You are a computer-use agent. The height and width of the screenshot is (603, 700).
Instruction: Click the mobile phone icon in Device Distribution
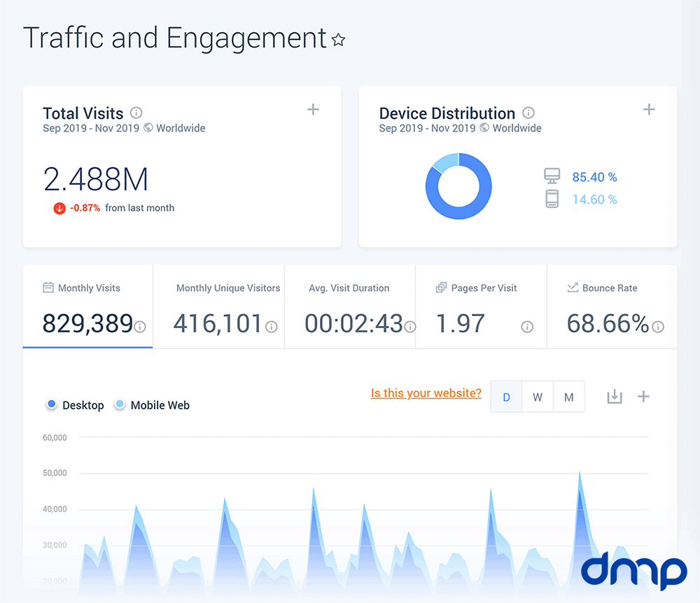pos(552,199)
